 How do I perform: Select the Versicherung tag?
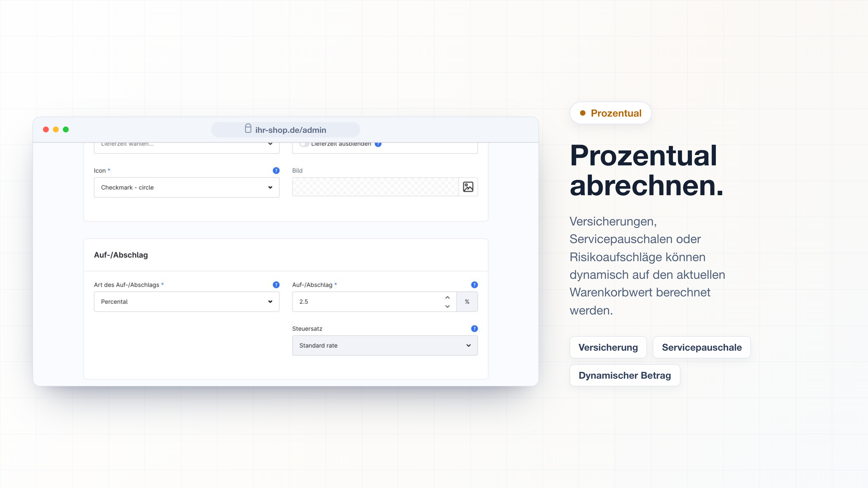point(608,347)
